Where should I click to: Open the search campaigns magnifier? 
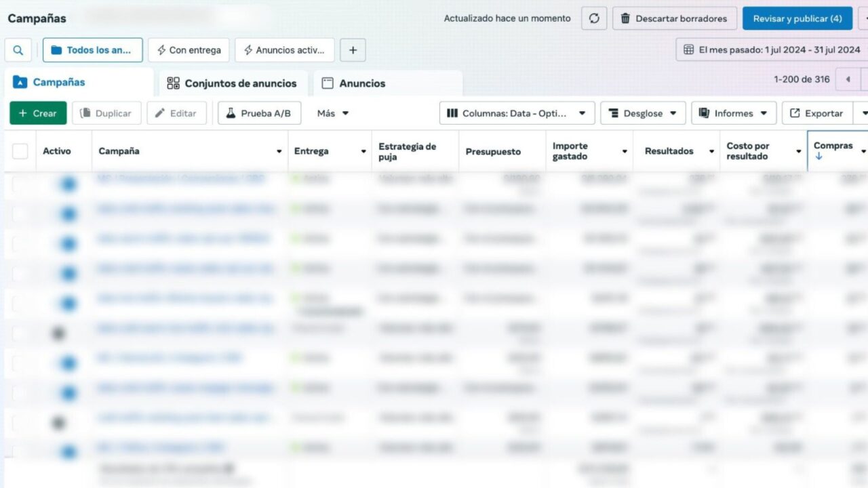(x=18, y=49)
